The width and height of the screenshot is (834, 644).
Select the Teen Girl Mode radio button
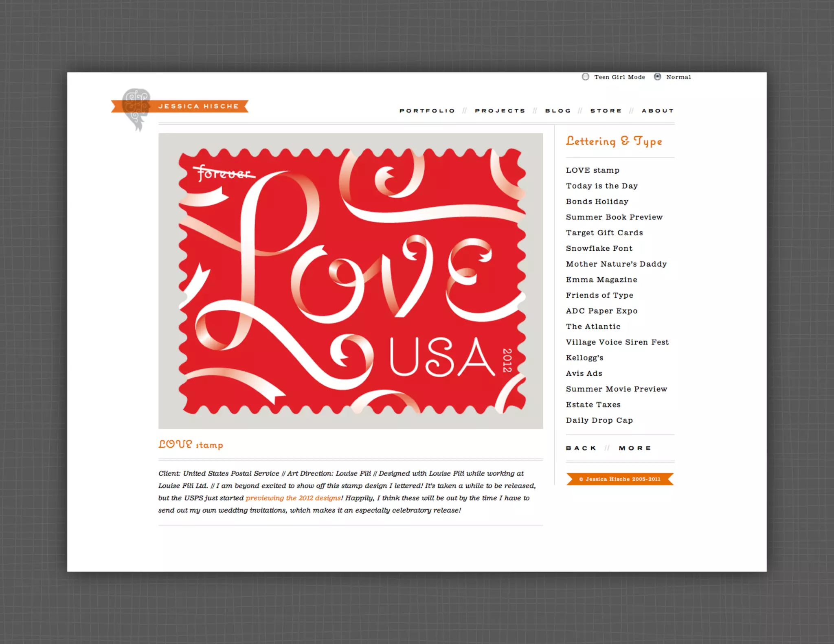(x=585, y=77)
